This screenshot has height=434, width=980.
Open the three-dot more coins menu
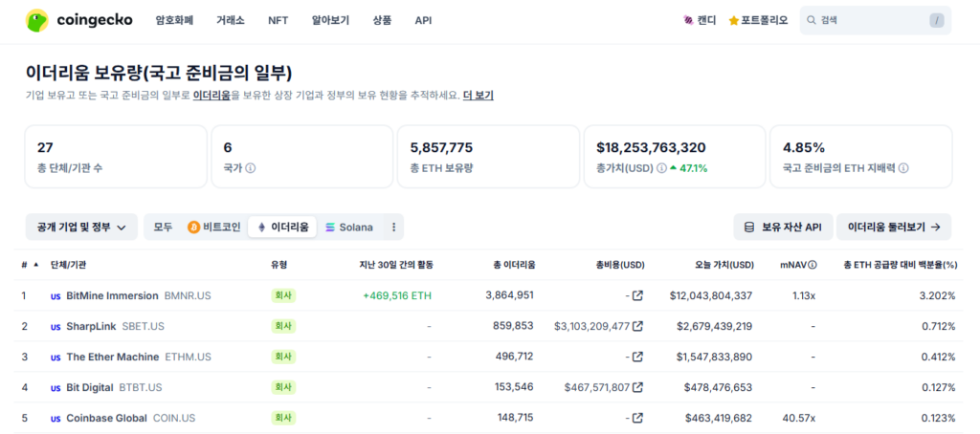tap(393, 228)
